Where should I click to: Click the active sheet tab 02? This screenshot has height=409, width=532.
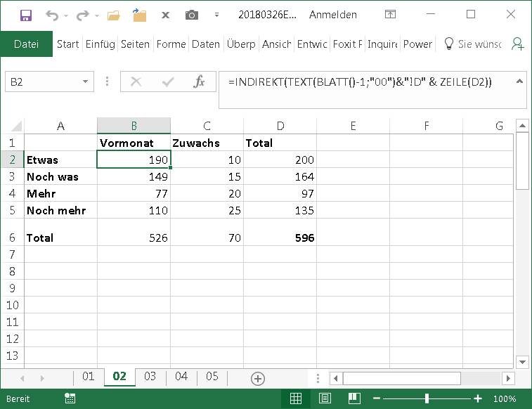pyautogui.click(x=119, y=376)
